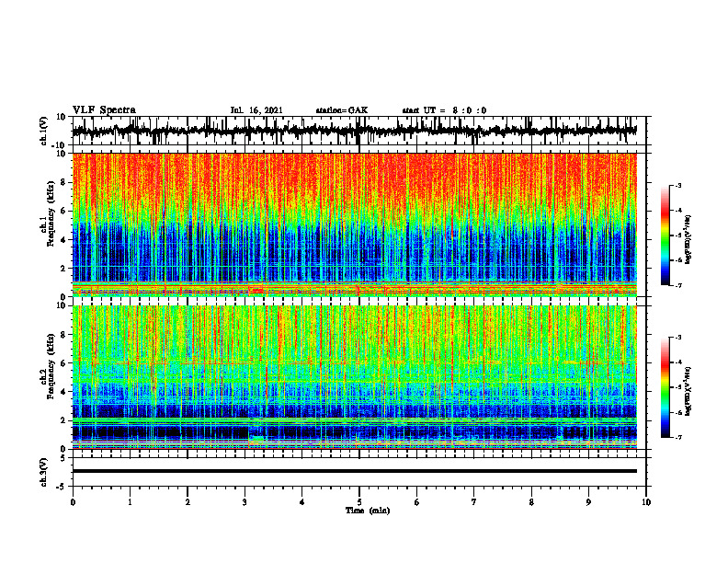Viewport: 728px width, 563px height.
Task: Click the ch.1 color scale bar
Action: tap(665, 236)
